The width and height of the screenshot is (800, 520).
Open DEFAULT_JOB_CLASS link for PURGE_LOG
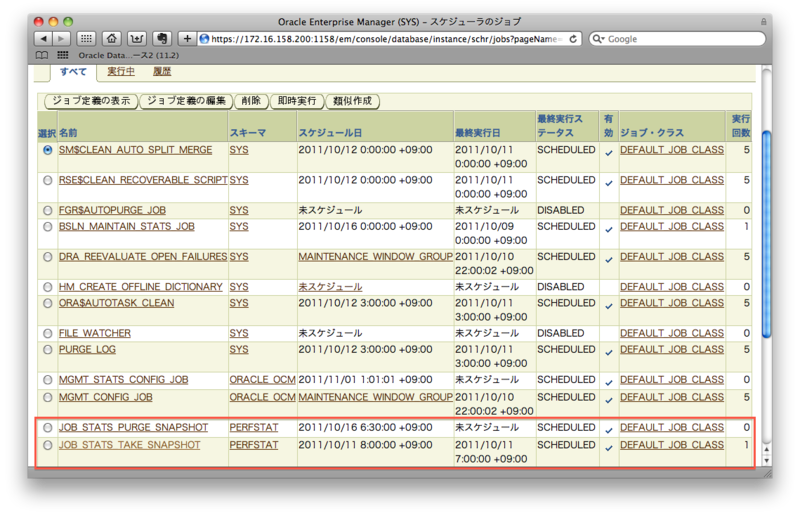(x=672, y=350)
